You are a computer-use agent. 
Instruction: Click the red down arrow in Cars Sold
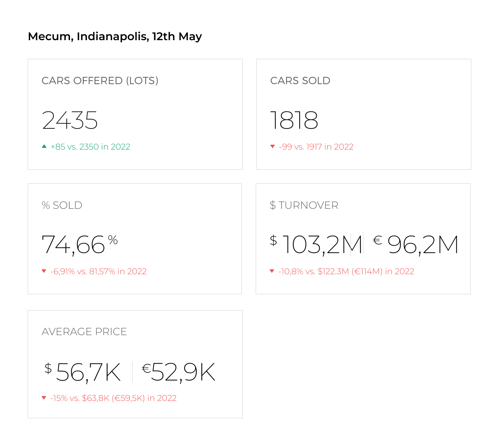(273, 146)
